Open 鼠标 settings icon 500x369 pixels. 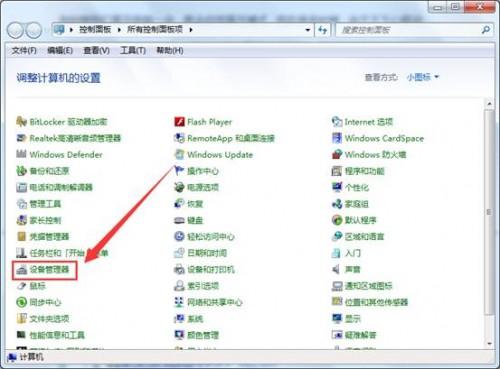pos(21,286)
